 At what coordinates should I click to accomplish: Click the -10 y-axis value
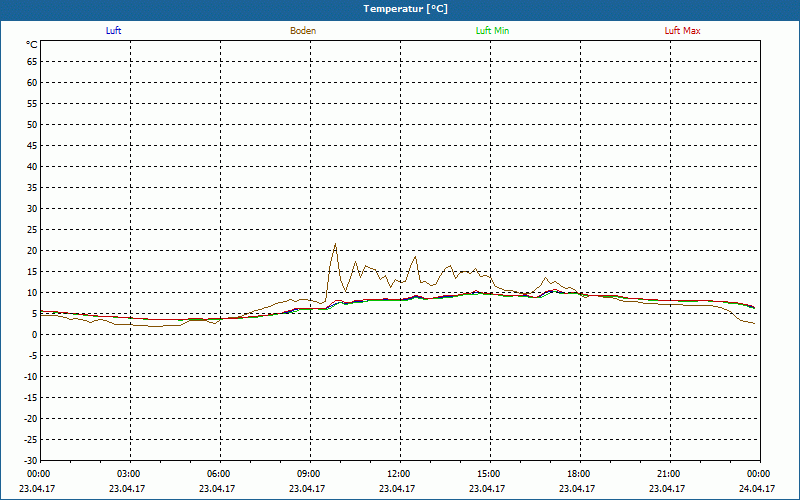(31, 377)
